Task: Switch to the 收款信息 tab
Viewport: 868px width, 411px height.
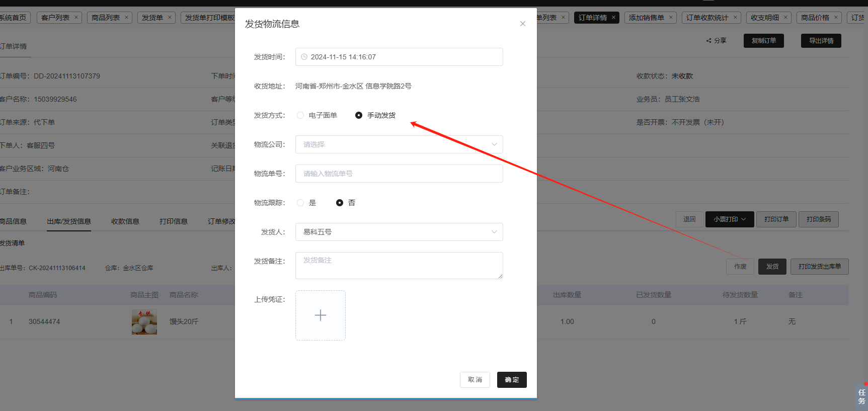Action: pos(125,221)
